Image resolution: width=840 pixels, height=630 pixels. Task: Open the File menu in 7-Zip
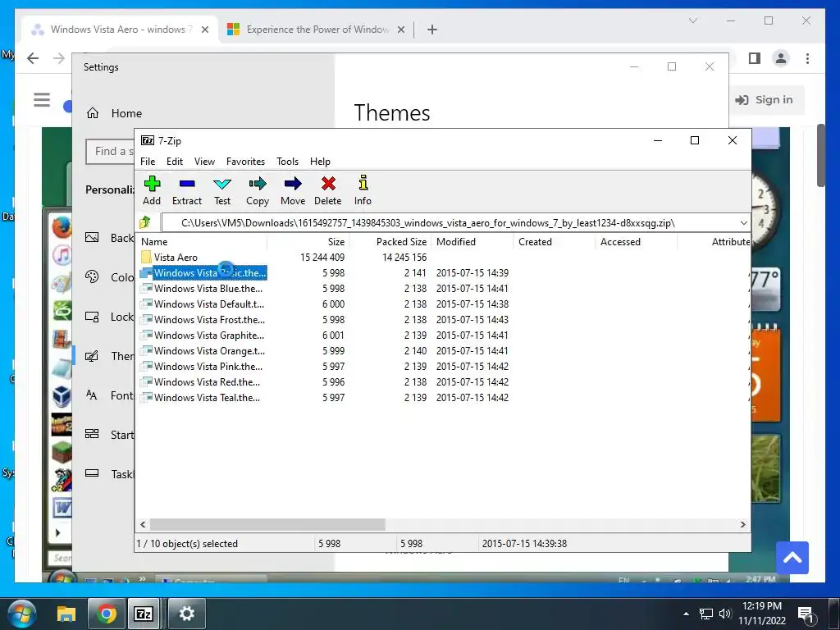tap(148, 162)
